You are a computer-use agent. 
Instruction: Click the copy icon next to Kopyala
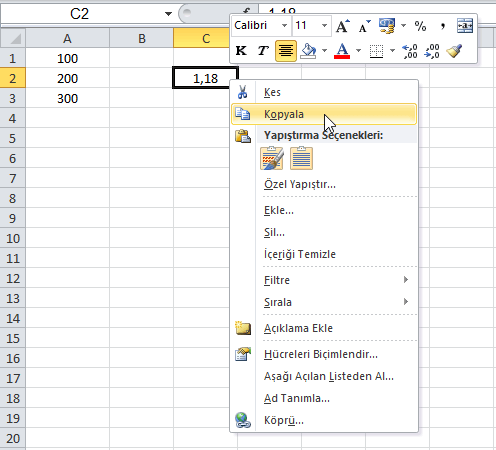pyautogui.click(x=243, y=114)
